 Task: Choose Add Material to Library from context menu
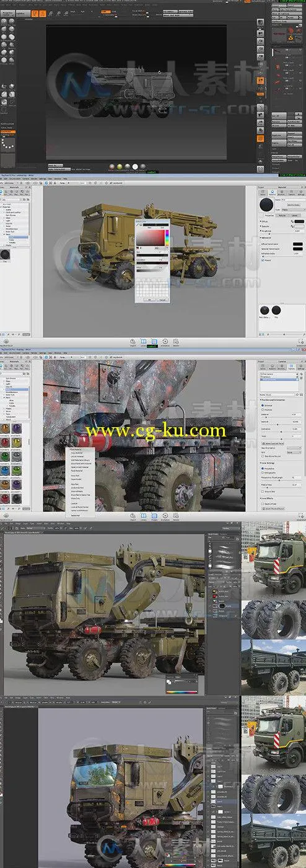pos(81,460)
